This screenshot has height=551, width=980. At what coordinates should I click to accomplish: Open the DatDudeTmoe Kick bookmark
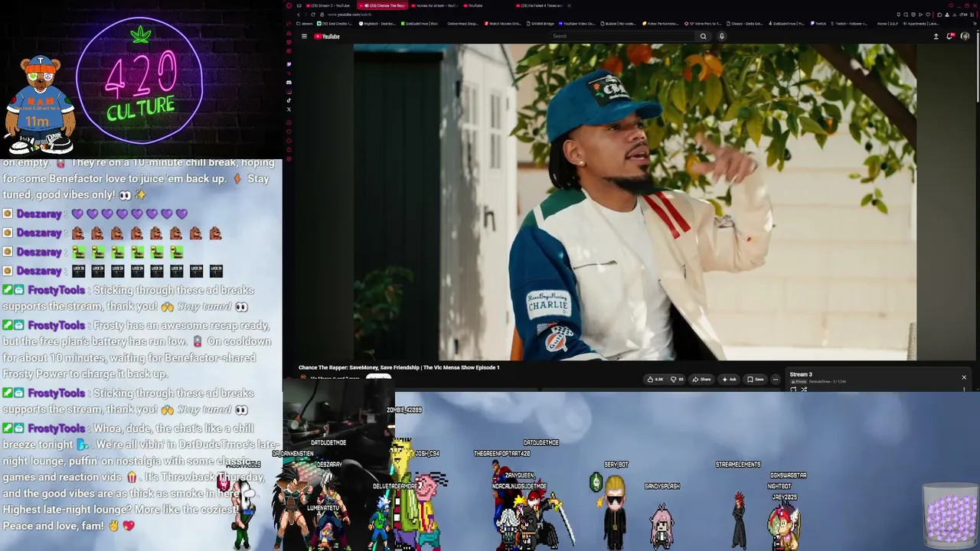pyautogui.click(x=420, y=24)
